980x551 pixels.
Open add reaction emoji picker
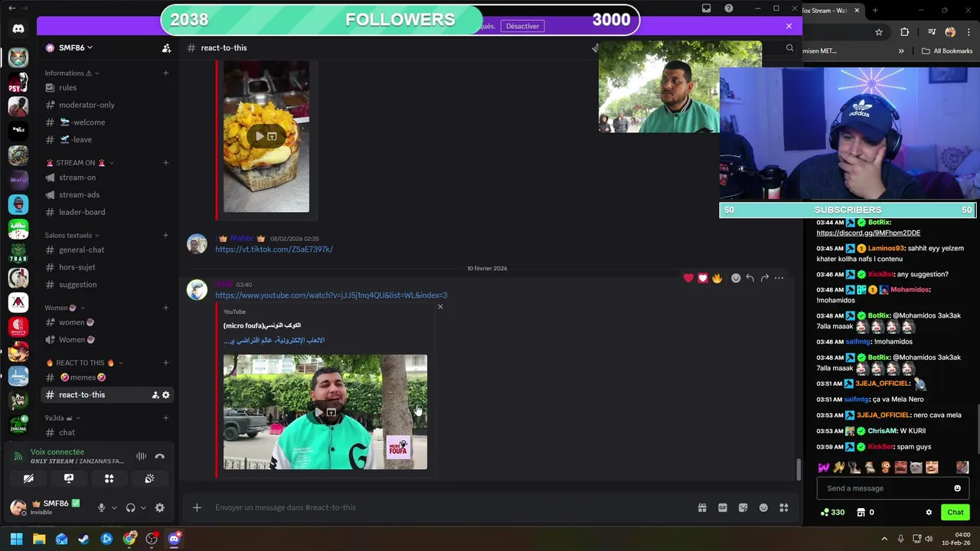736,278
